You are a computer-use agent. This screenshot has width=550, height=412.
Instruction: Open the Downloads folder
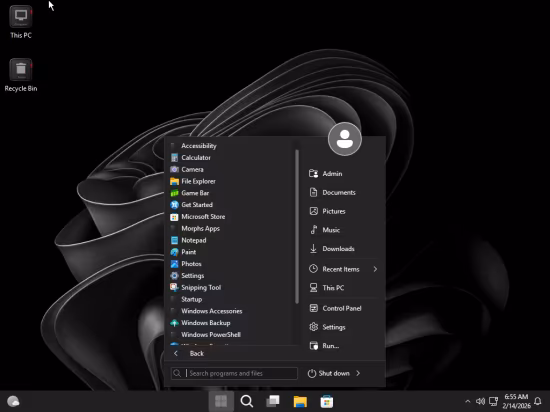click(332, 249)
